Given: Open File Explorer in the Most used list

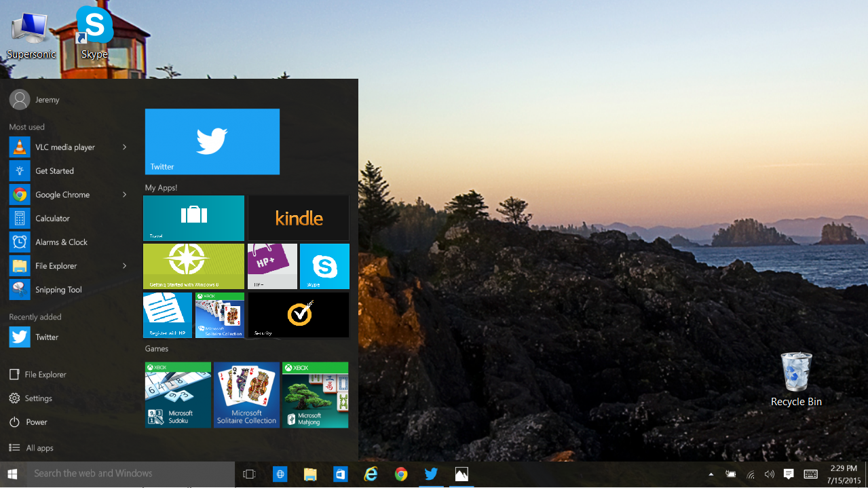Looking at the screenshot, I should 68,266.
